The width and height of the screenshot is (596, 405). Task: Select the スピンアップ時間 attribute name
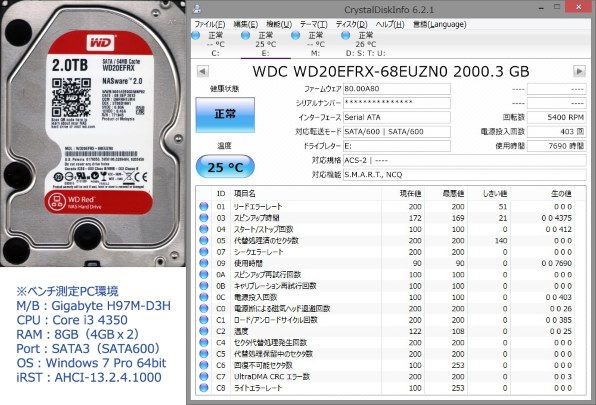click(x=257, y=218)
